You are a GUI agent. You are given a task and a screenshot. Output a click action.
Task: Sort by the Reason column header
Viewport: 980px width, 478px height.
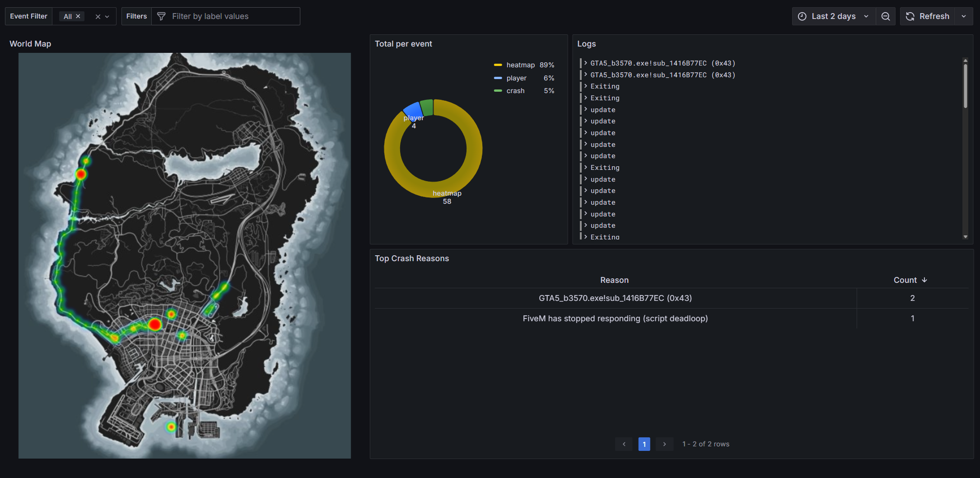coord(614,280)
